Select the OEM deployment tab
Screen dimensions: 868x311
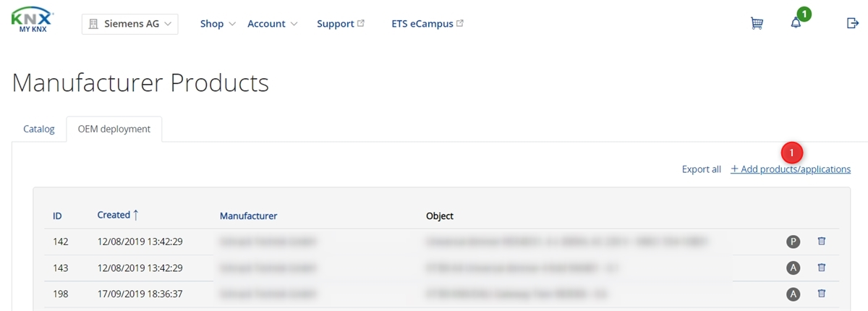point(114,129)
